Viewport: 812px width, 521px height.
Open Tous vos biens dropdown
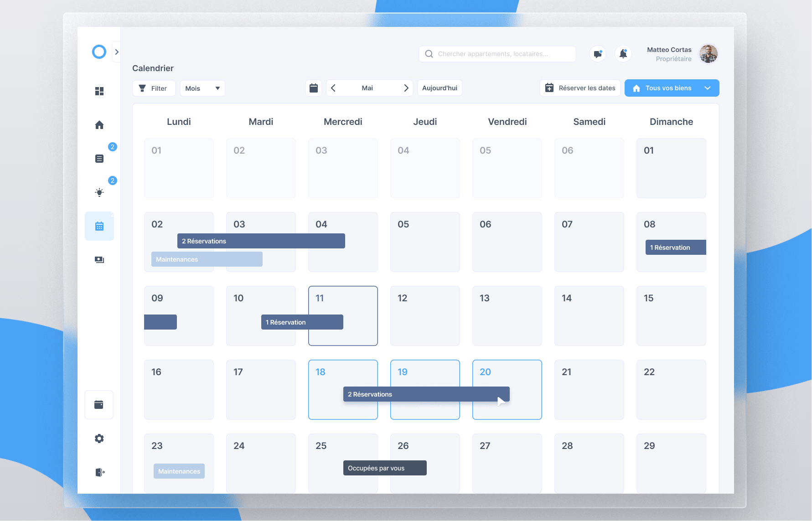click(672, 88)
